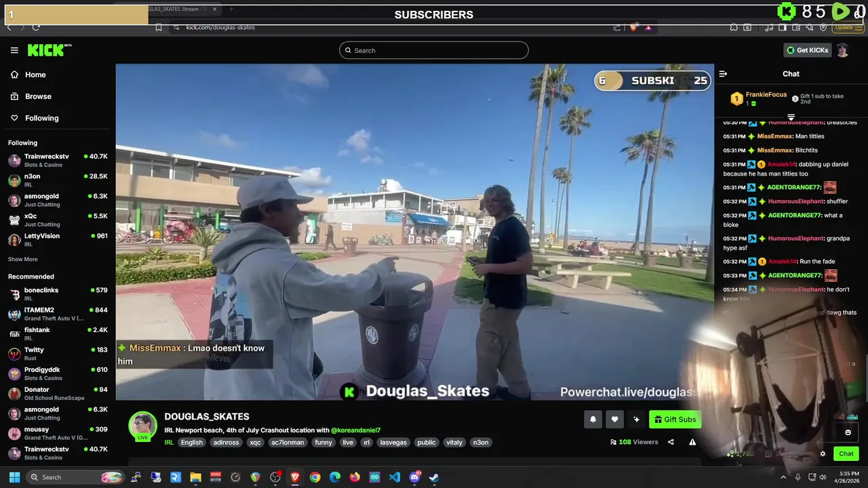The height and width of the screenshot is (488, 868).
Task: Click FrankieFocus top gifter name
Action: pos(766,95)
